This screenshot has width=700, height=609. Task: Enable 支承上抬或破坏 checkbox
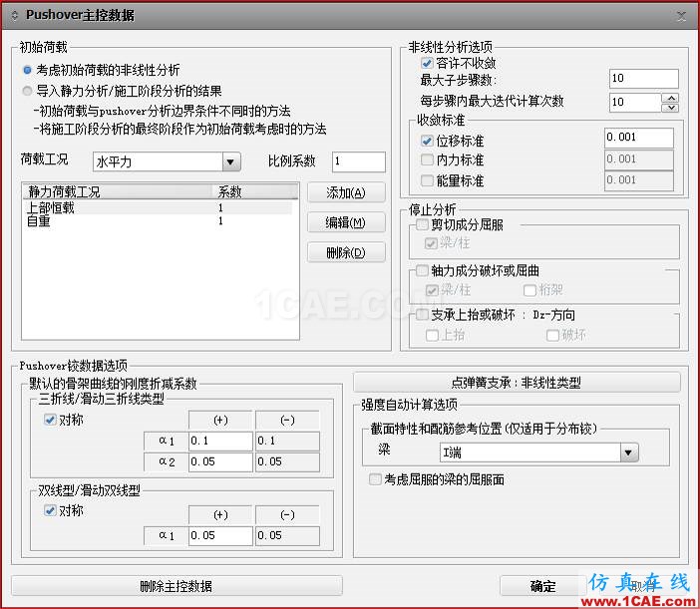[x=422, y=315]
